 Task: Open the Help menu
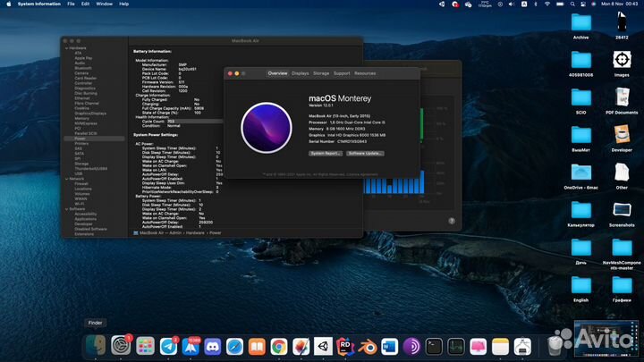coord(124,4)
